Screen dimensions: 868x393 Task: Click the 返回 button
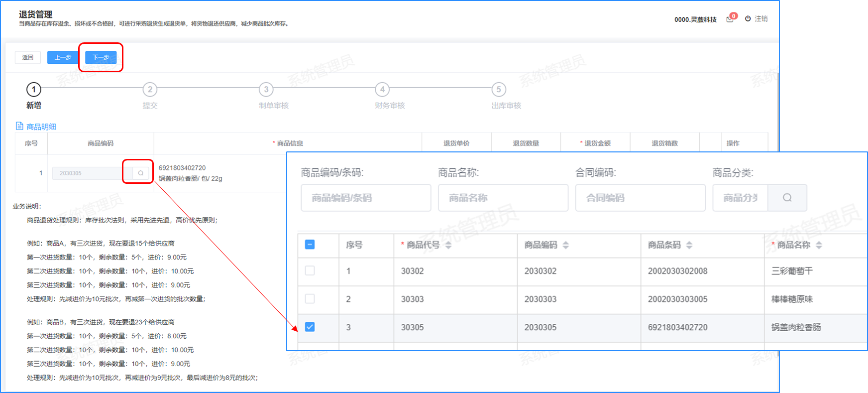pyautogui.click(x=28, y=57)
